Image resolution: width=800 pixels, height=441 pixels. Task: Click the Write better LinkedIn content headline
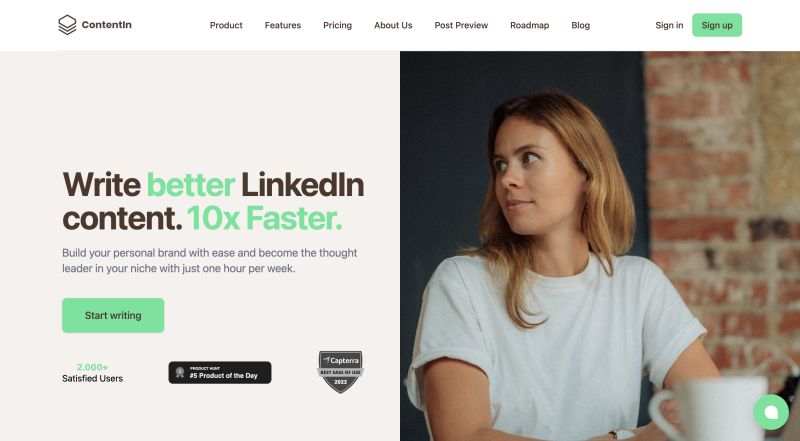point(213,201)
